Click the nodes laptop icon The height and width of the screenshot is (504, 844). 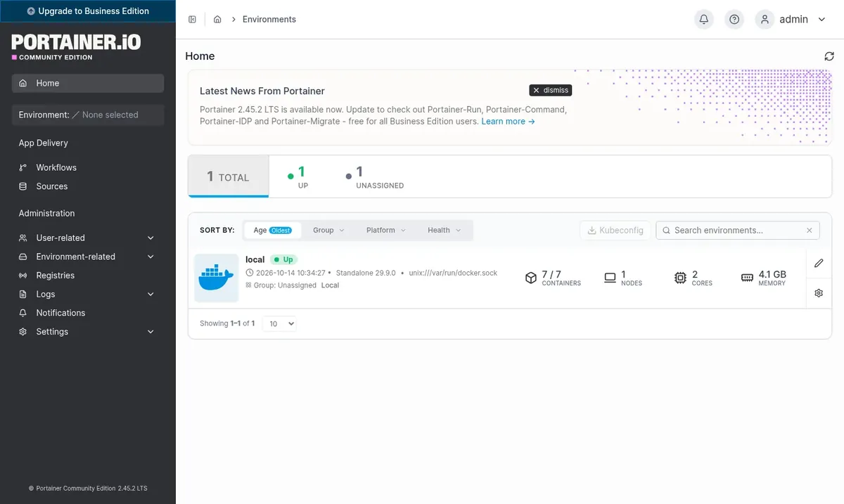(x=610, y=278)
